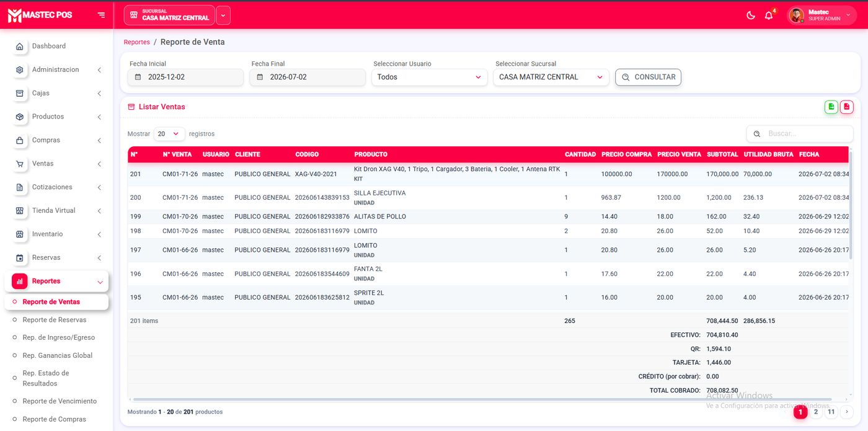Screen dimensions: 868x431
Task: Click the SILLA EJECUTIVA product cell
Action: tap(379, 193)
